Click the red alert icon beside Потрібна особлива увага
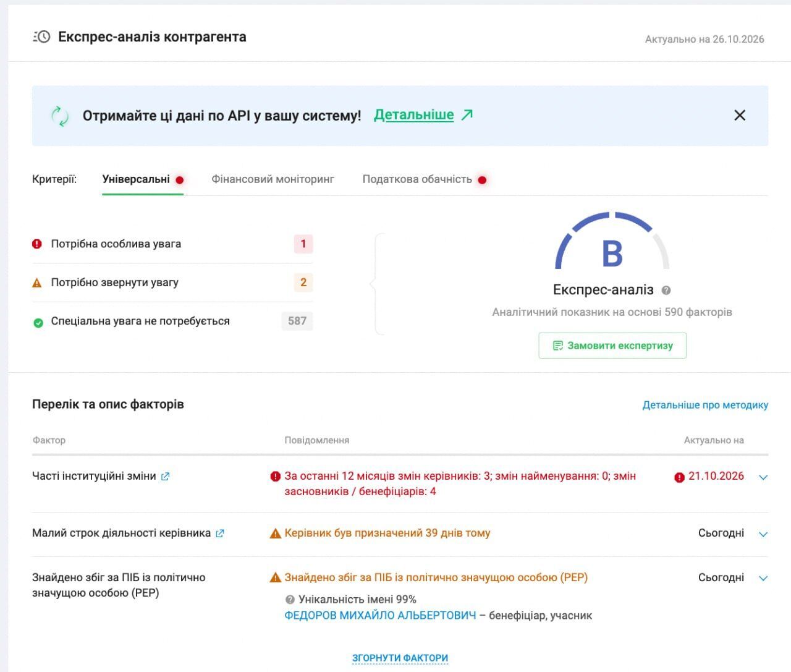Viewport: 791px width, 672px height. pyautogui.click(x=37, y=244)
